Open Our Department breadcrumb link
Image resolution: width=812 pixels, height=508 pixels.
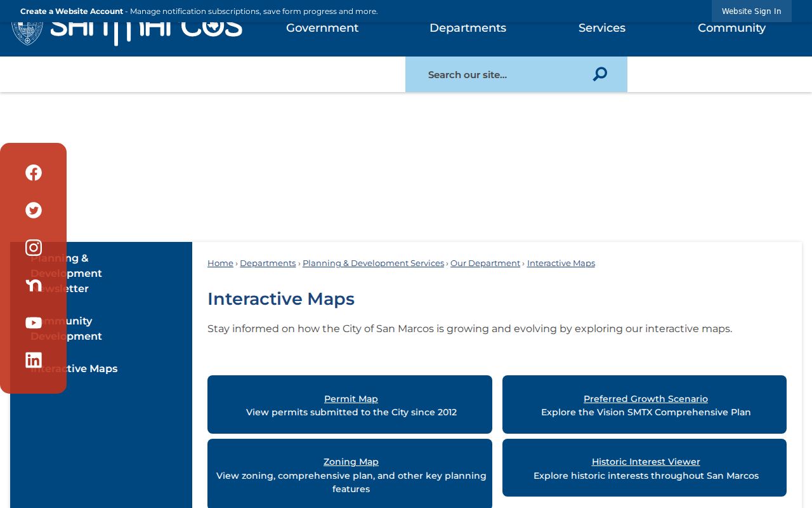(x=485, y=263)
